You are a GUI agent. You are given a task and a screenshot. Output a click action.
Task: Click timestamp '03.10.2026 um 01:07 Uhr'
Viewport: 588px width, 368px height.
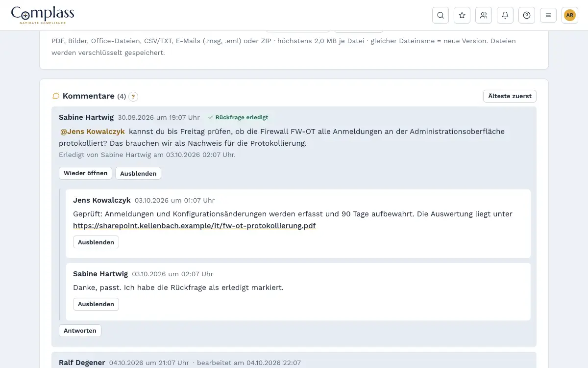[x=174, y=200]
